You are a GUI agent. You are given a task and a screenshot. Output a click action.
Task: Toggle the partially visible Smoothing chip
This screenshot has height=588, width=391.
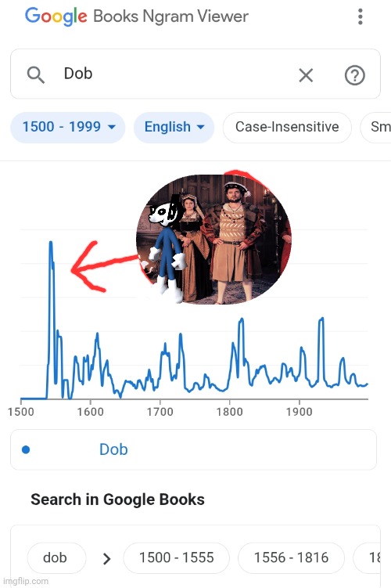pyautogui.click(x=375, y=127)
